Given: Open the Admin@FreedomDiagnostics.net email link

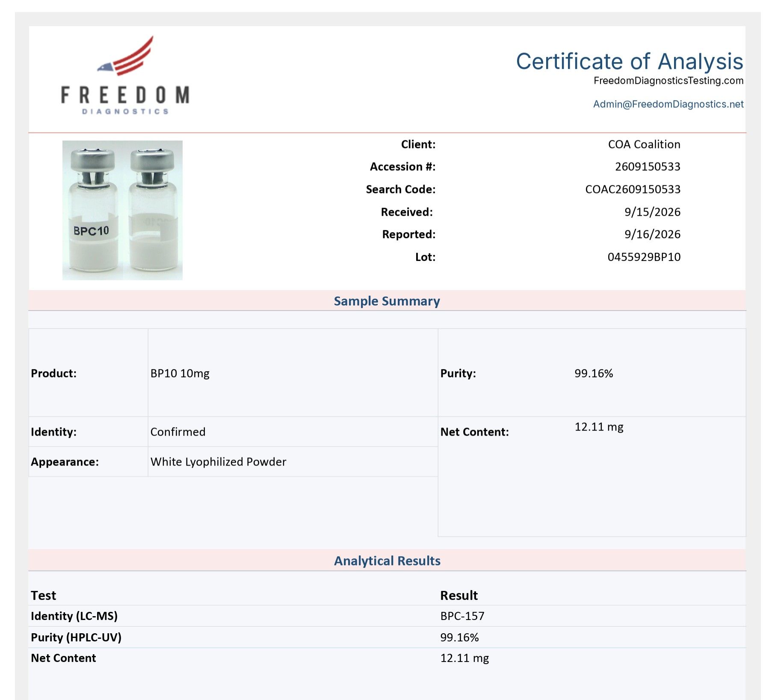Looking at the screenshot, I should pos(668,104).
